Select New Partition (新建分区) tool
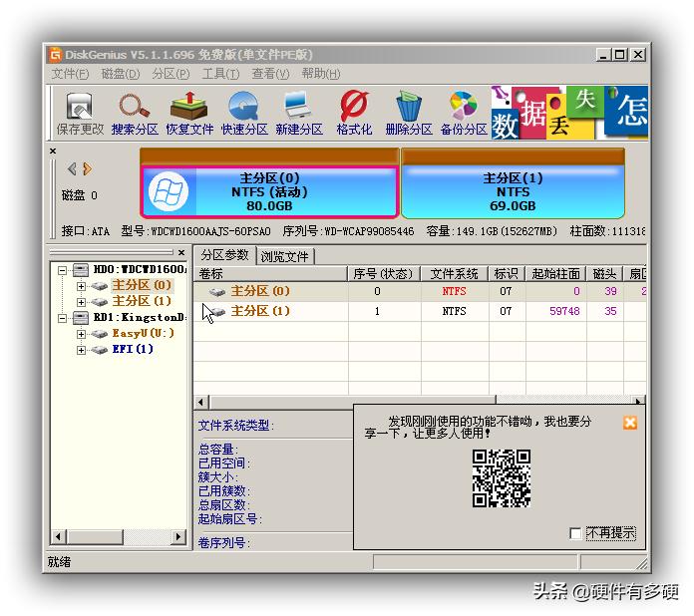 pos(299,114)
